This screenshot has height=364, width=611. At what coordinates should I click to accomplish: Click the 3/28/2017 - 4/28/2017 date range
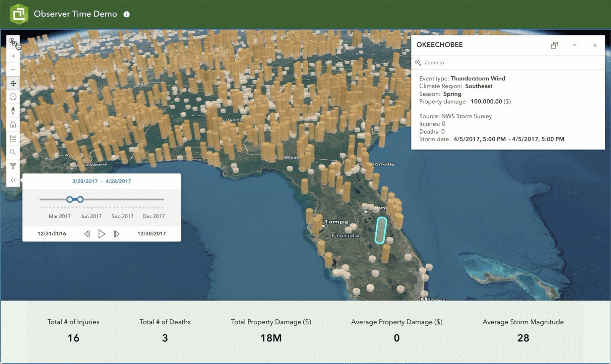[102, 181]
